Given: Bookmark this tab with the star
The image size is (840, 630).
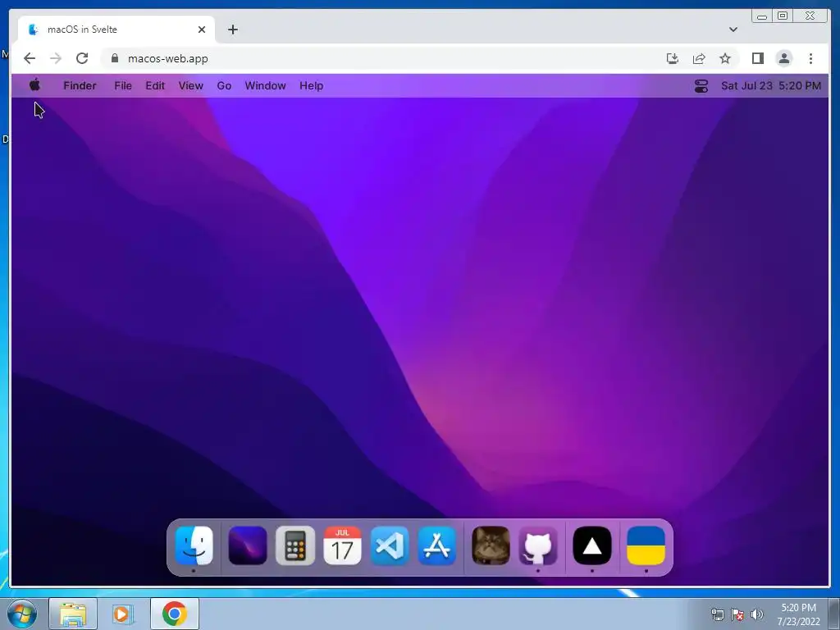Looking at the screenshot, I should pos(725,58).
